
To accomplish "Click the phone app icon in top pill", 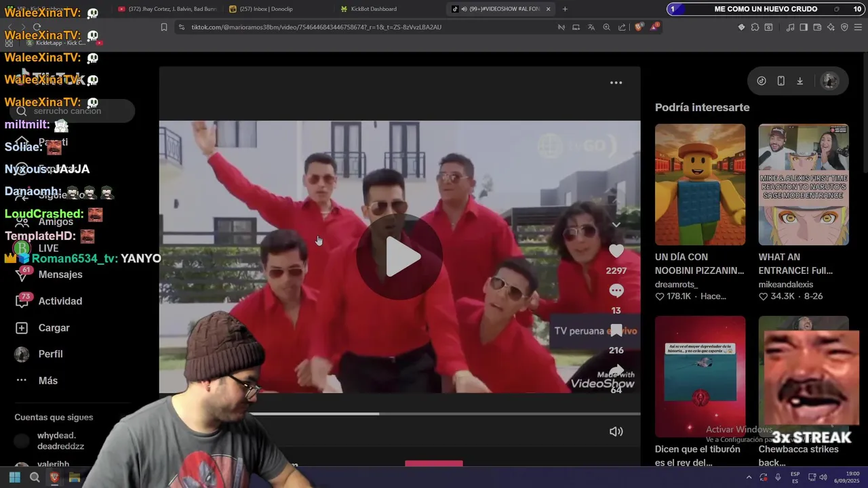I will (781, 81).
